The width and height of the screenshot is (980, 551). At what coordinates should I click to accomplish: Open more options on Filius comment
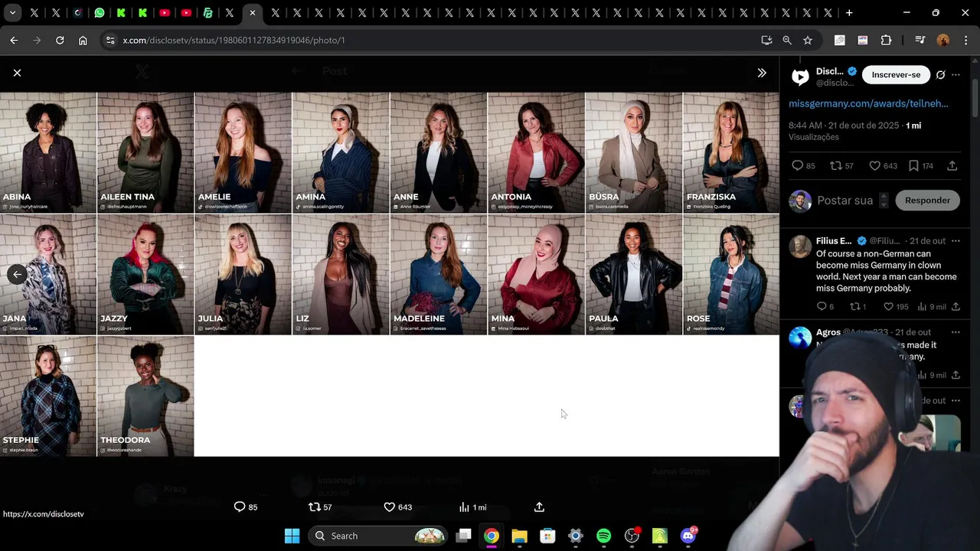click(955, 241)
